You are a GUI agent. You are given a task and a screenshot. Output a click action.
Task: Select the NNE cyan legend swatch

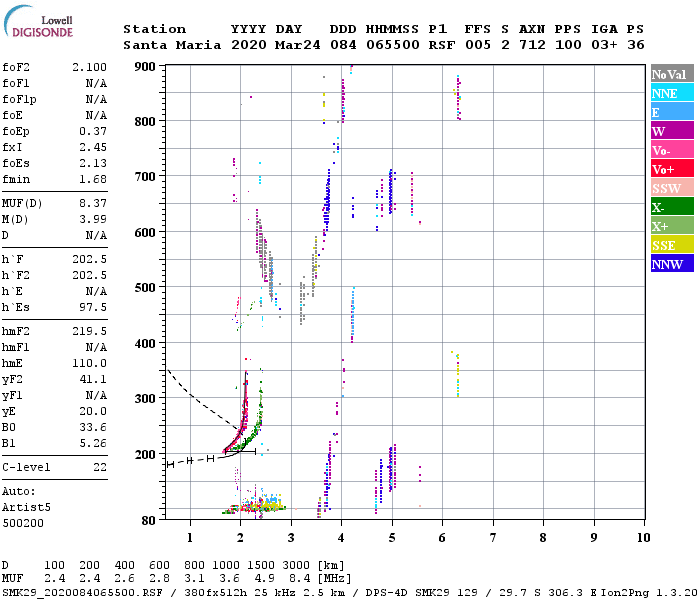tap(672, 92)
